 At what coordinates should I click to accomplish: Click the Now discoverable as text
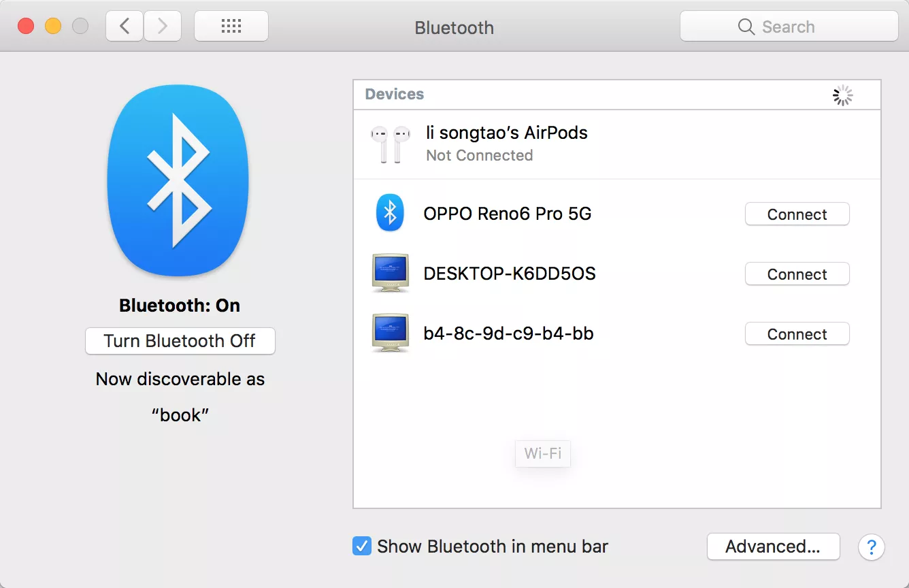pos(180,379)
